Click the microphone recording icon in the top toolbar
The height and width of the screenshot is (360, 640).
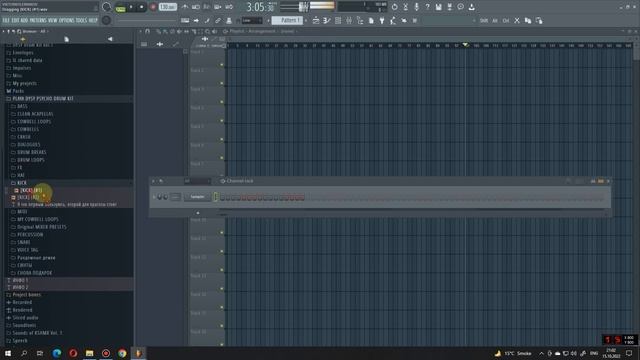[416, 7]
